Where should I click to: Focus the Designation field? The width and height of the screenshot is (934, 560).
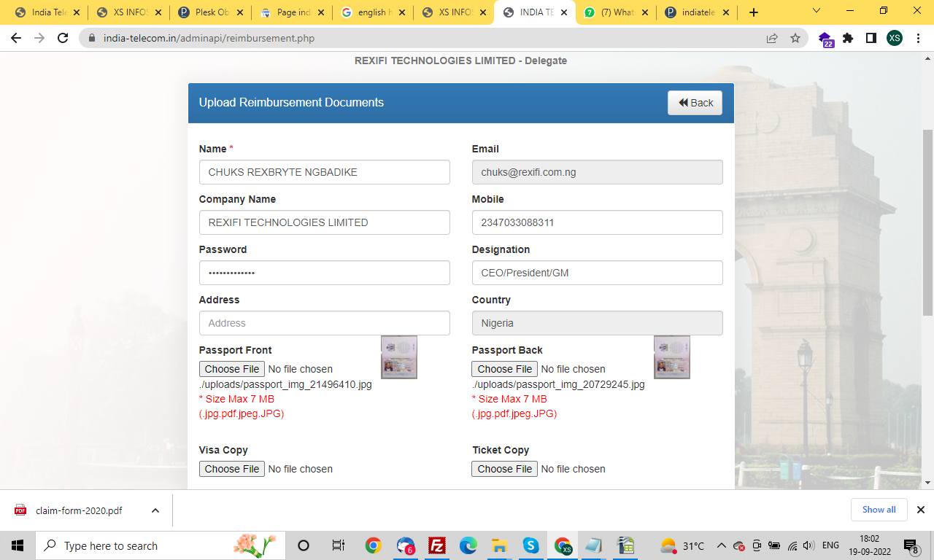point(598,273)
